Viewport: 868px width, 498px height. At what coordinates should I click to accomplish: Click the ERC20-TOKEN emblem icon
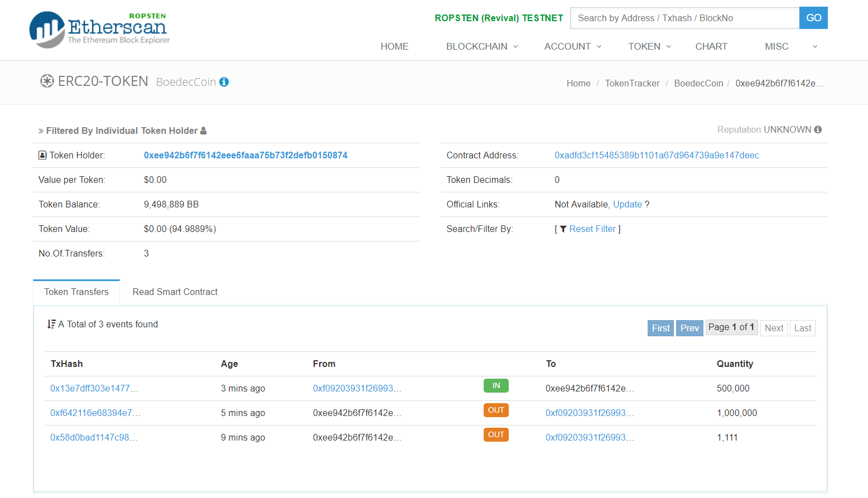47,81
